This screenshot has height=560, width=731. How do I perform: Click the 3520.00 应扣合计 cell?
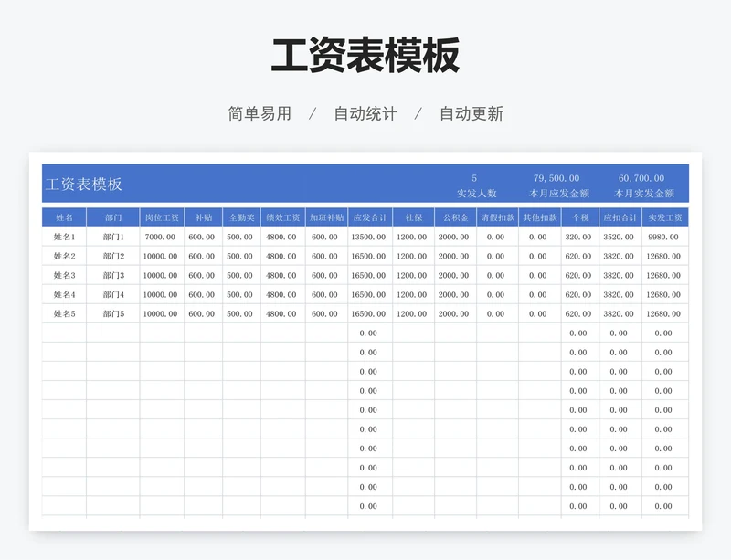(620, 237)
